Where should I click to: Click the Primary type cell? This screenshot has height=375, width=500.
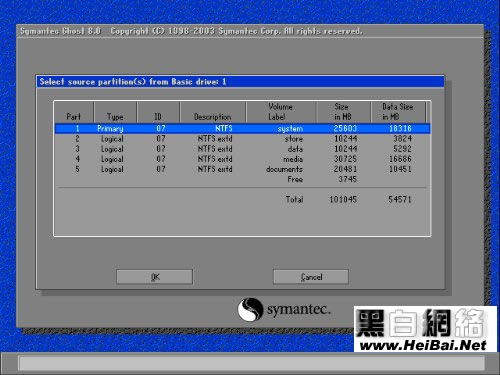point(110,129)
